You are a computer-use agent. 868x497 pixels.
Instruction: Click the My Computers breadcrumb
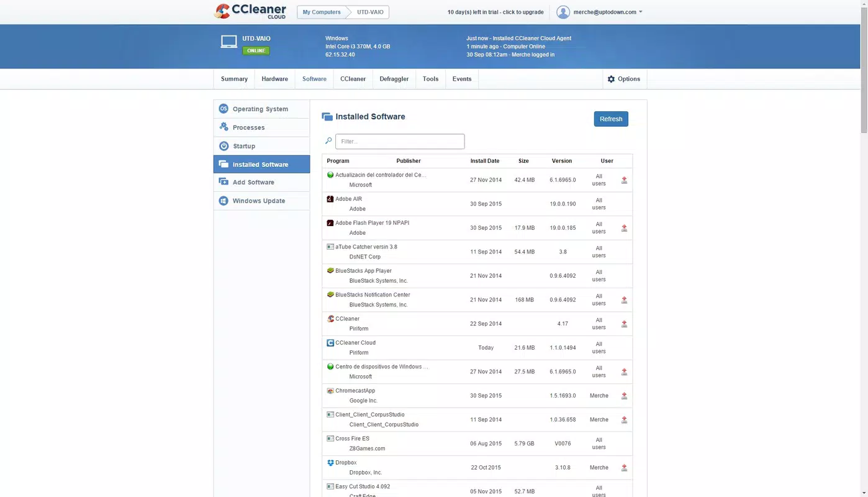322,12
